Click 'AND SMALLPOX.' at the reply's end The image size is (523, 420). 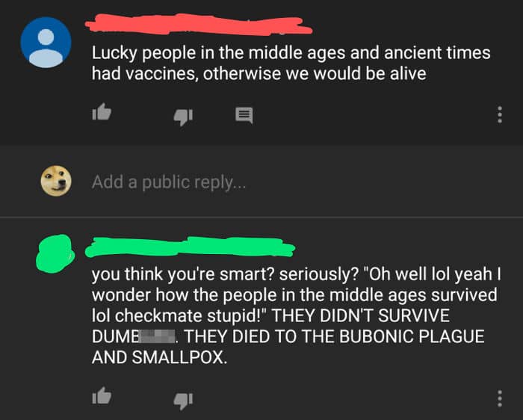point(159,357)
